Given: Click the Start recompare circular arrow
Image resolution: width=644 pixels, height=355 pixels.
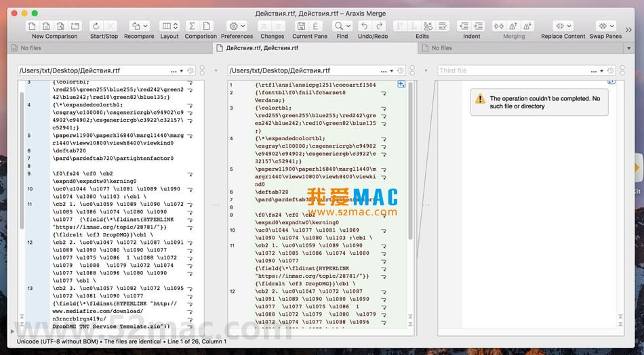Looking at the screenshot, I should tap(96, 26).
